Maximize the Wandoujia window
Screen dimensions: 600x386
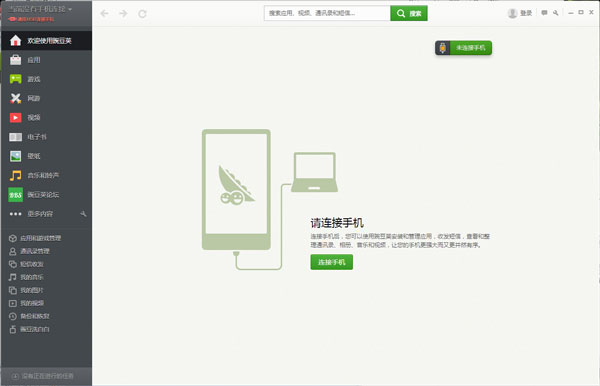pos(581,13)
